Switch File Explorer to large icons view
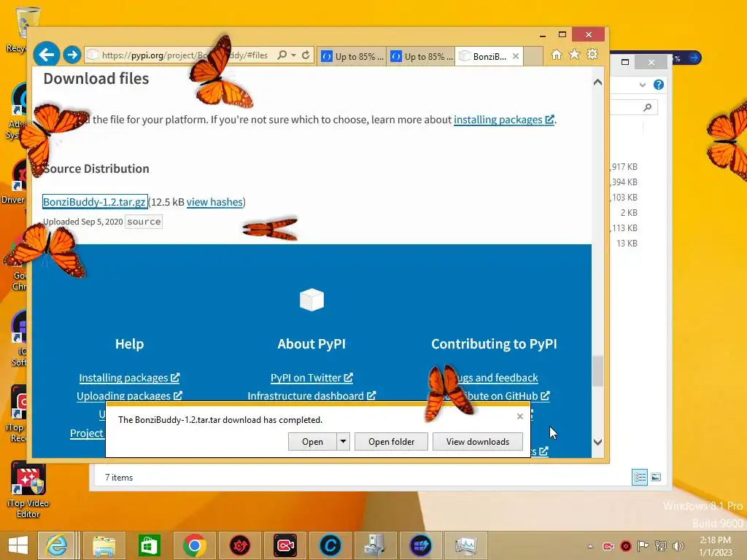This screenshot has width=747, height=560. pos(656,477)
